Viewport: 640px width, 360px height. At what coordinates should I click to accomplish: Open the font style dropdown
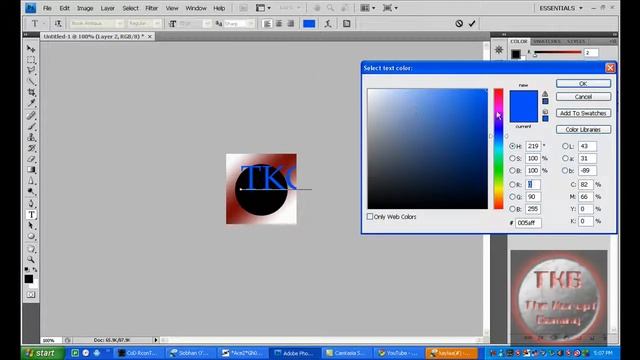point(157,24)
